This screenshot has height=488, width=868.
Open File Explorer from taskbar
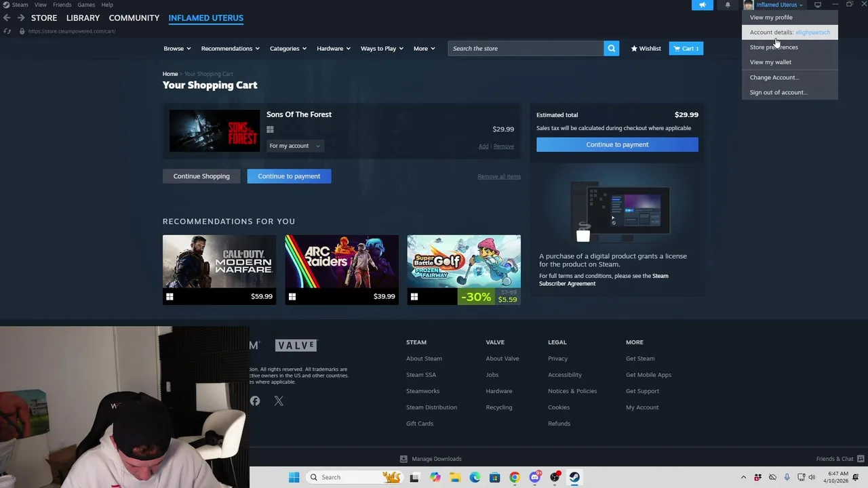point(455,477)
